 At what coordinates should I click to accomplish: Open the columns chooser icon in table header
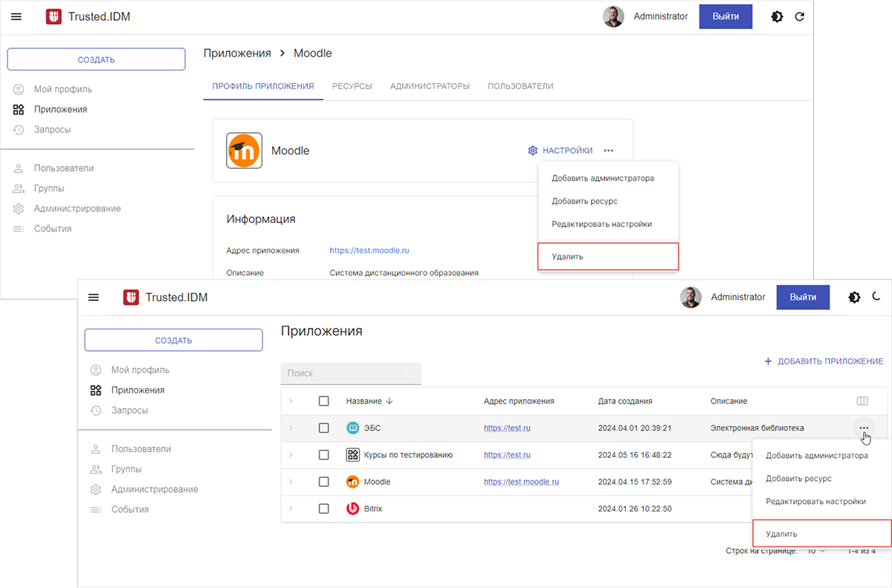tap(862, 401)
